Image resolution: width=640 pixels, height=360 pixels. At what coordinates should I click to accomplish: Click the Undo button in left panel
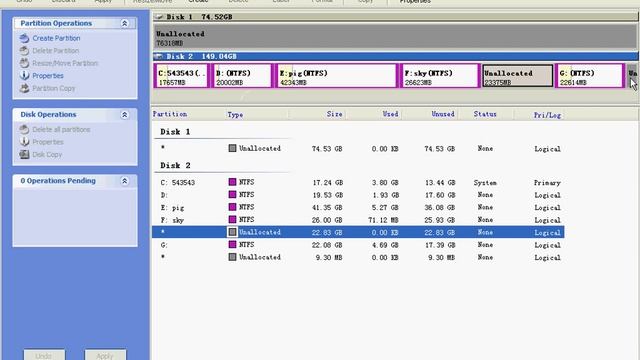click(44, 355)
